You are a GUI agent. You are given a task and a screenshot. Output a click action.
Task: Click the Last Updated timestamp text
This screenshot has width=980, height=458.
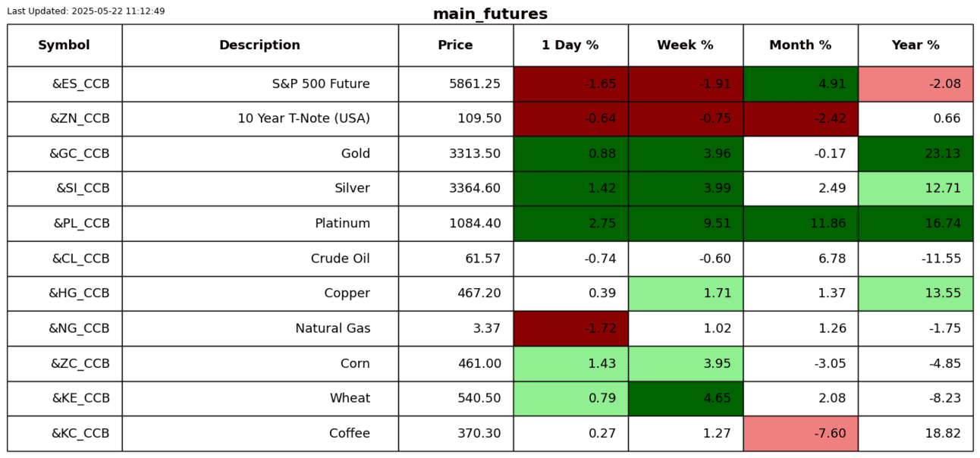pyautogui.click(x=86, y=11)
